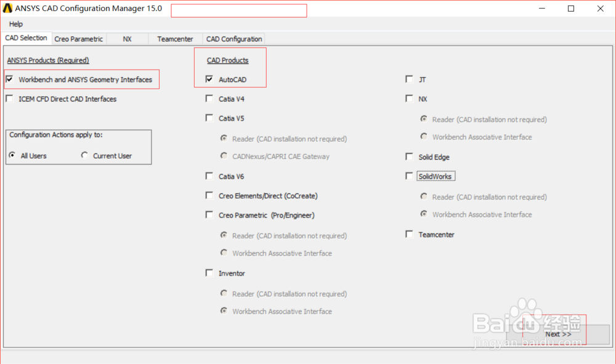Image resolution: width=616 pixels, height=364 pixels.
Task: Choose Reader option under SolidWorks
Action: click(x=424, y=196)
